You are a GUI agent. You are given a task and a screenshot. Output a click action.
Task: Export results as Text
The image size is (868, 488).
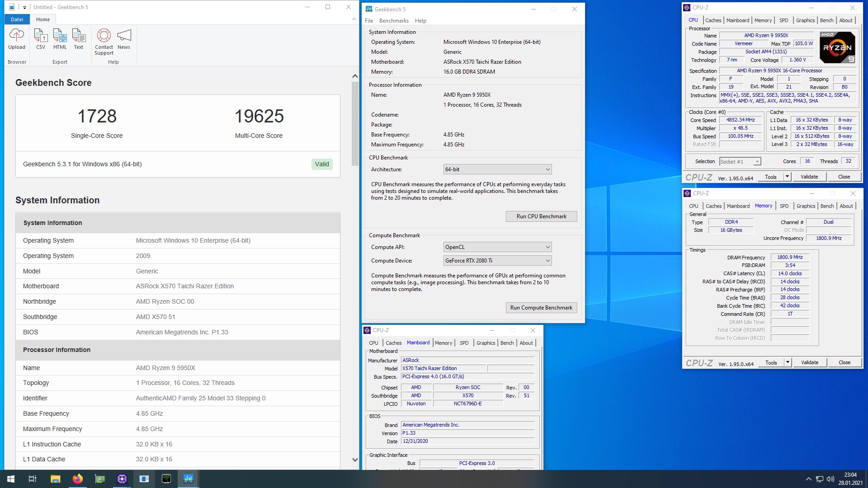coord(79,39)
